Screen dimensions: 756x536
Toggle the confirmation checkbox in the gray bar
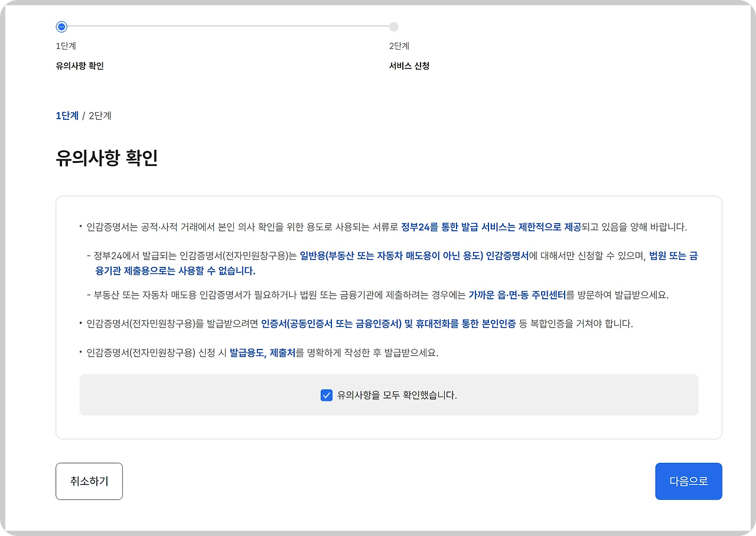[x=327, y=395]
